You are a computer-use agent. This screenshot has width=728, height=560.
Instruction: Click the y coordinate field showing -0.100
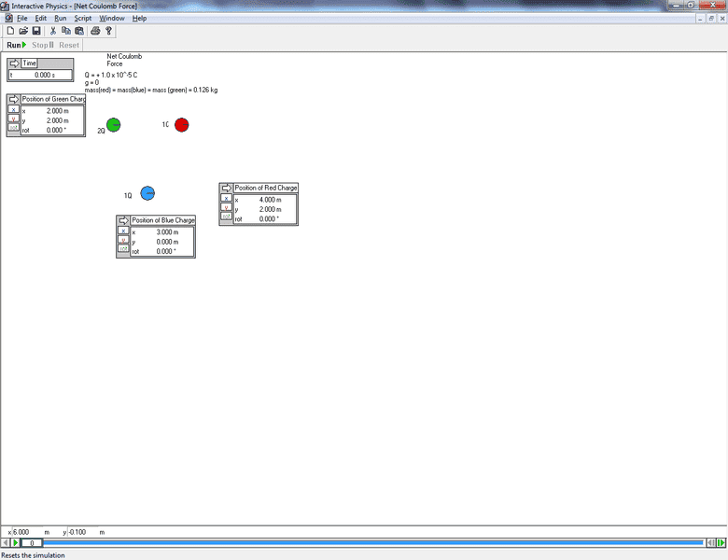click(83, 532)
